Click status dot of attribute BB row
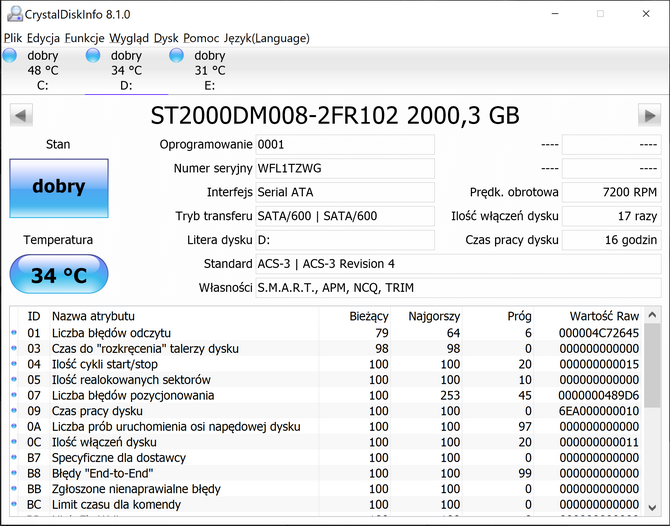Viewport: 670px width, 526px height. 14,488
